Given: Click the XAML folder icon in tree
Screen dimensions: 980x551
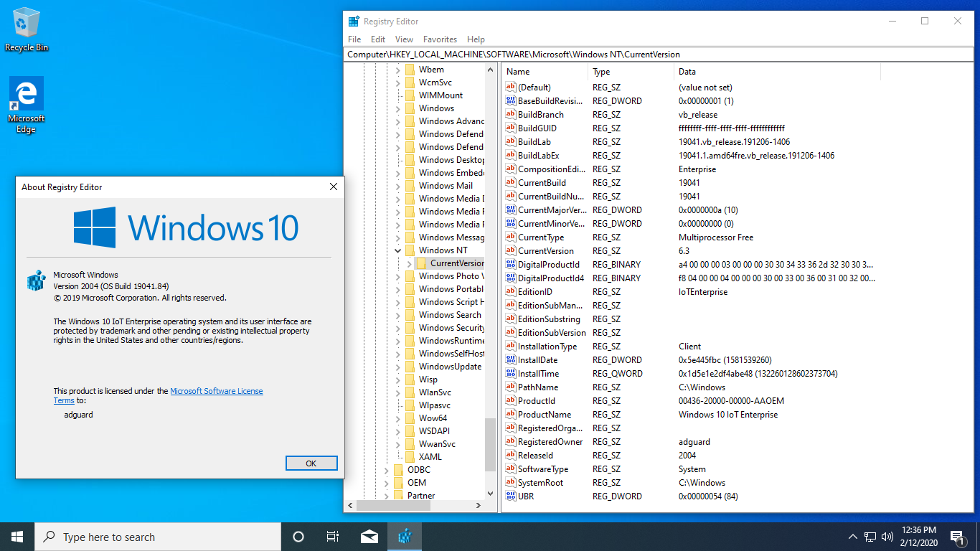Looking at the screenshot, I should 410,457.
